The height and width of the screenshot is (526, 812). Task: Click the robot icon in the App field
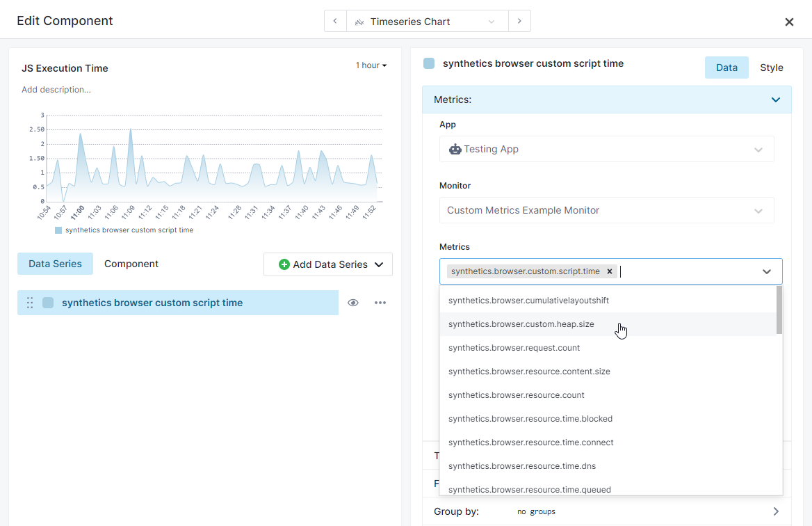455,150
